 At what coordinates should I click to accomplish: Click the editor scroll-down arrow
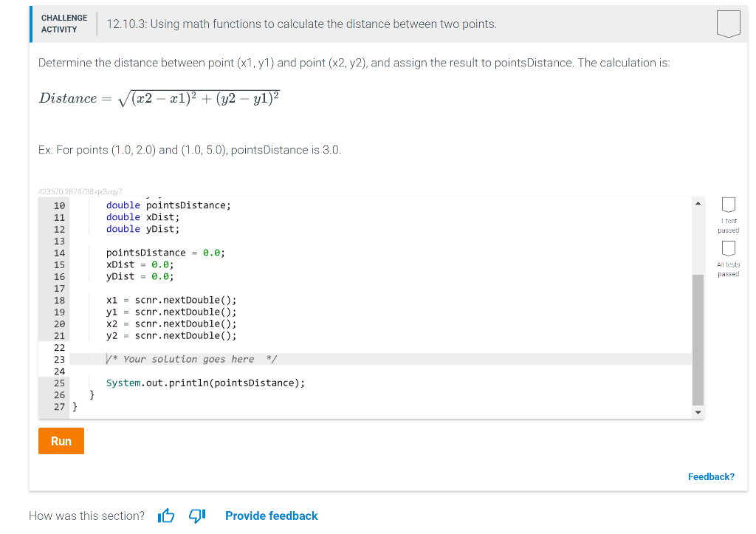click(698, 412)
